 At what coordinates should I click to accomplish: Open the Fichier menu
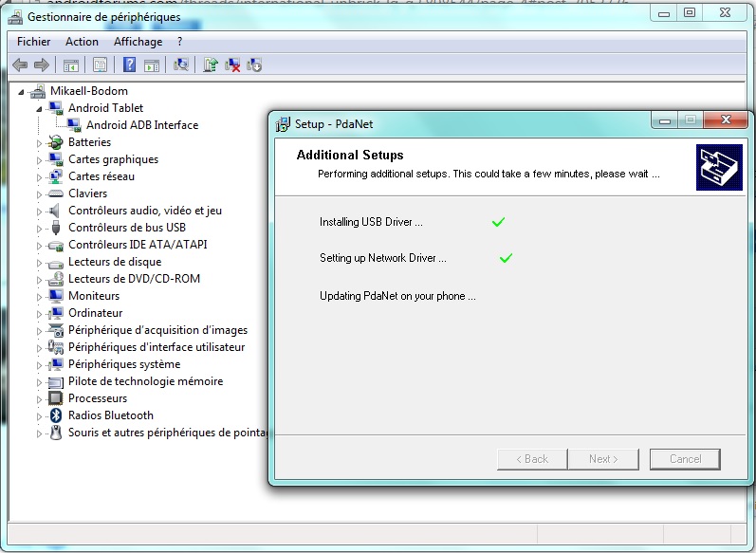point(34,42)
